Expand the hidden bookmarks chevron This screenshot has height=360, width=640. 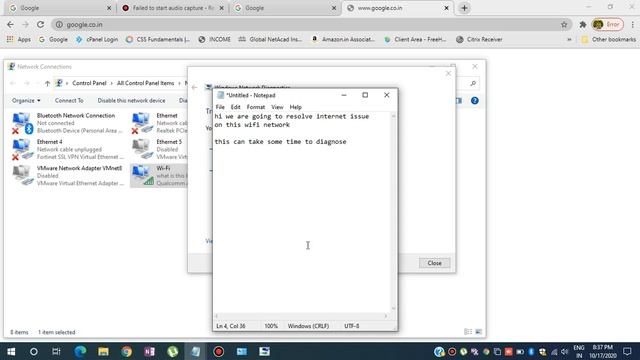tap(569, 40)
